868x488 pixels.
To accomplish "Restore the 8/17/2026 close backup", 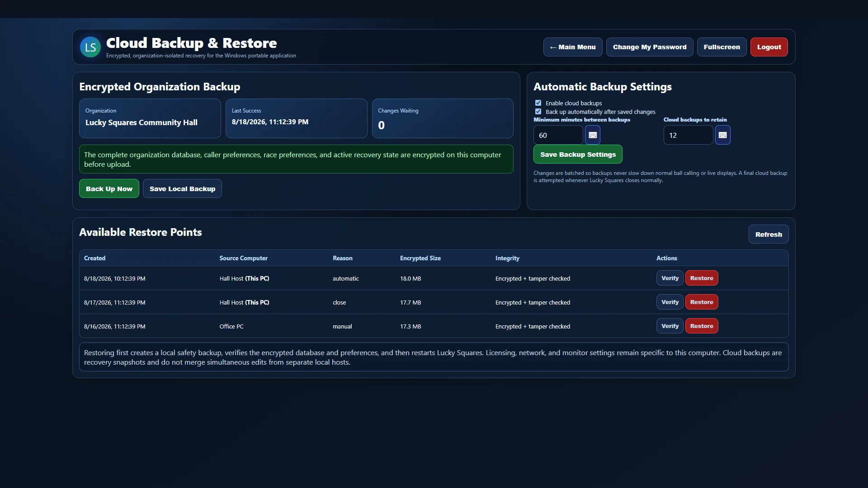I will (702, 302).
